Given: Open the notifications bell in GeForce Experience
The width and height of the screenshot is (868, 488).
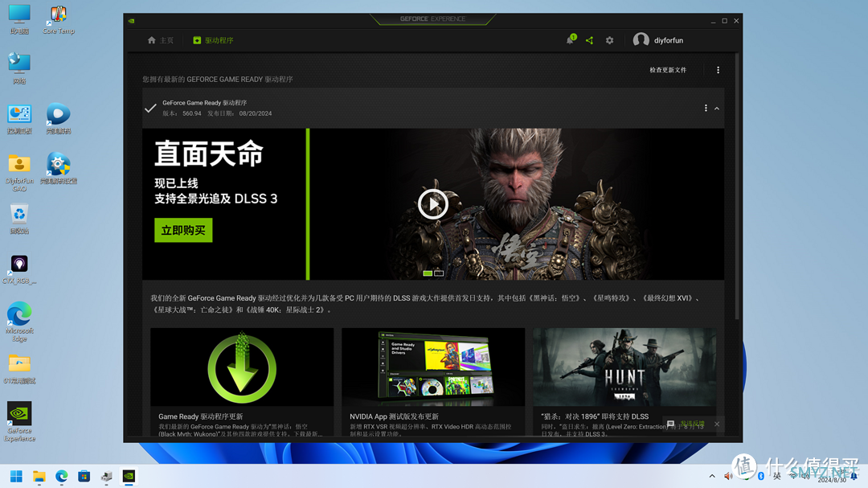Looking at the screenshot, I should [x=570, y=40].
